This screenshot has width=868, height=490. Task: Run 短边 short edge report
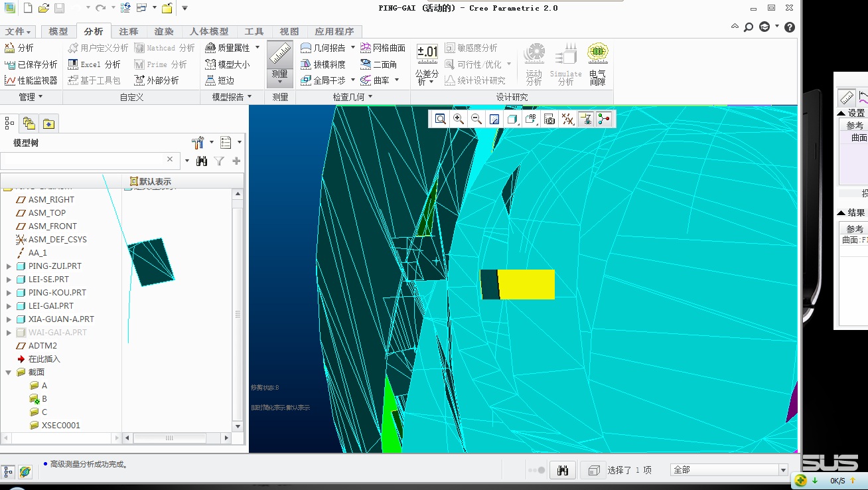point(219,80)
